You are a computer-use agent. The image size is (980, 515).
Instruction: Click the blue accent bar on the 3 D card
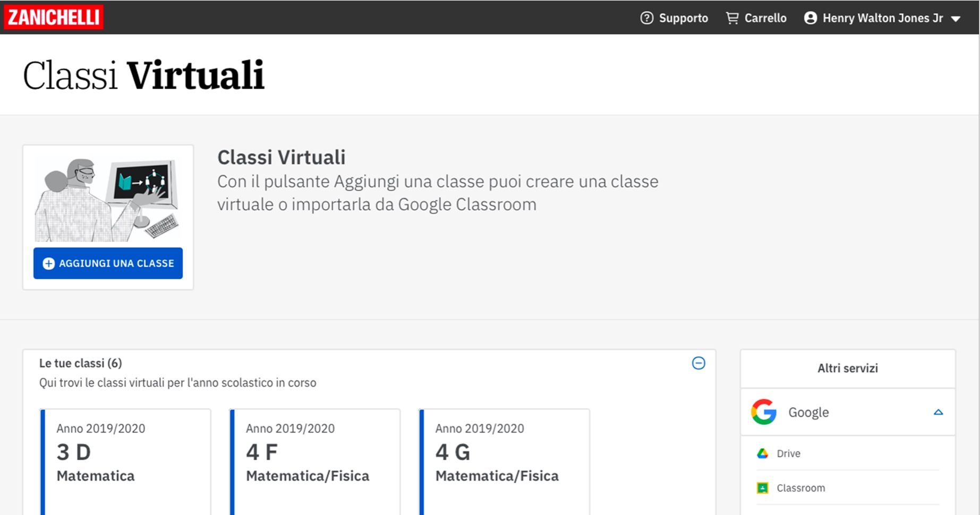[x=42, y=462]
